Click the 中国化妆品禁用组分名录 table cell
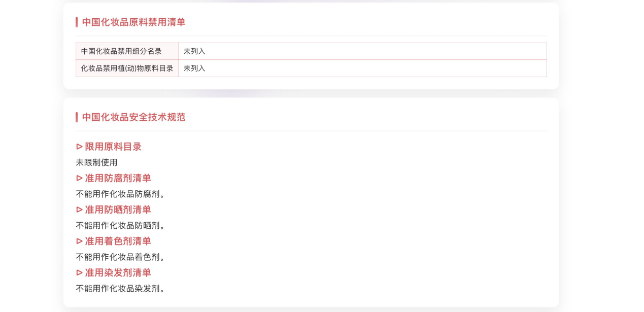This screenshot has width=644, height=312. click(x=121, y=51)
